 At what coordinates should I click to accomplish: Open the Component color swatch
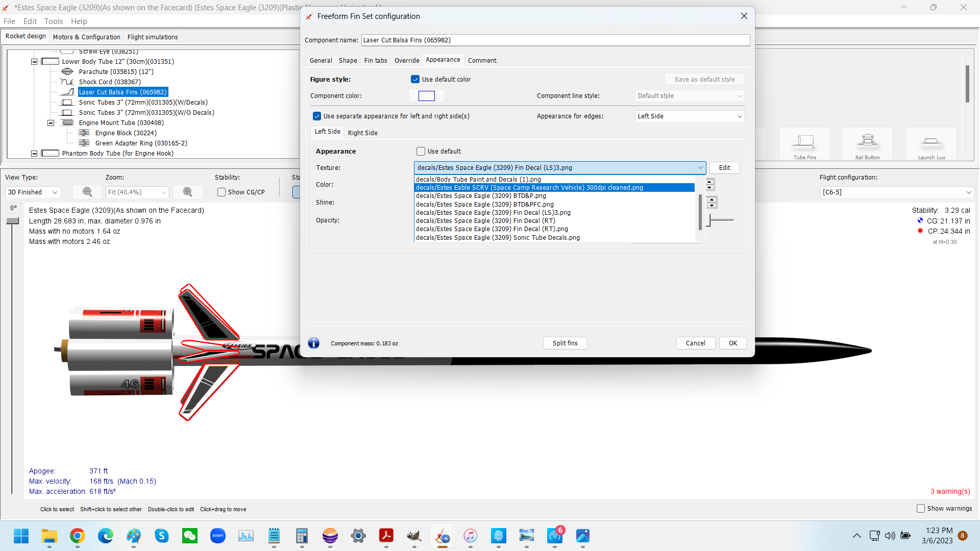(426, 95)
